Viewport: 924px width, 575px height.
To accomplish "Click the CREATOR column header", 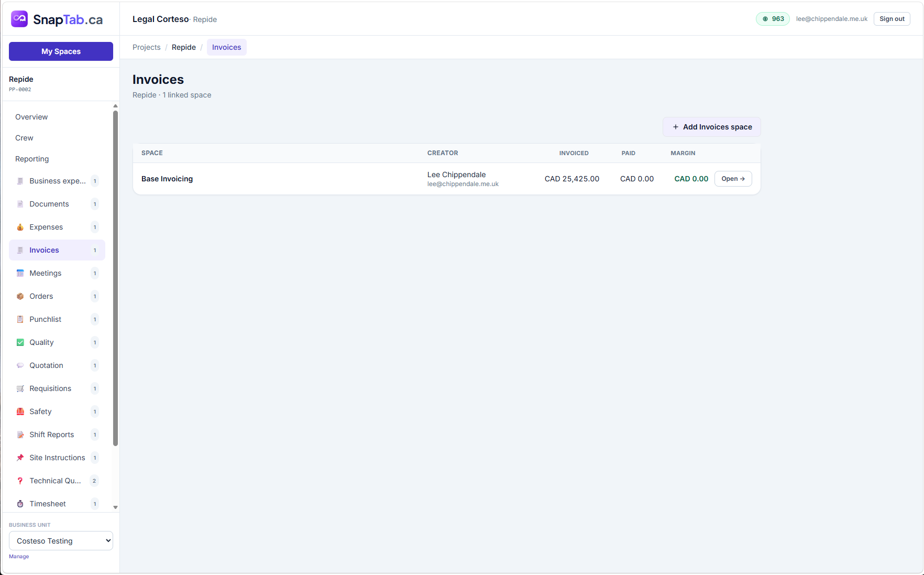I will tap(443, 153).
